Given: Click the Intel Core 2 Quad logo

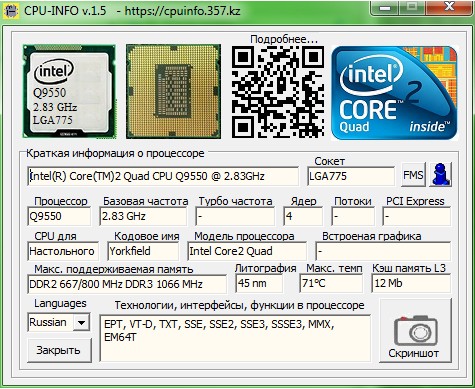Looking at the screenshot, I should pyautogui.click(x=394, y=93).
